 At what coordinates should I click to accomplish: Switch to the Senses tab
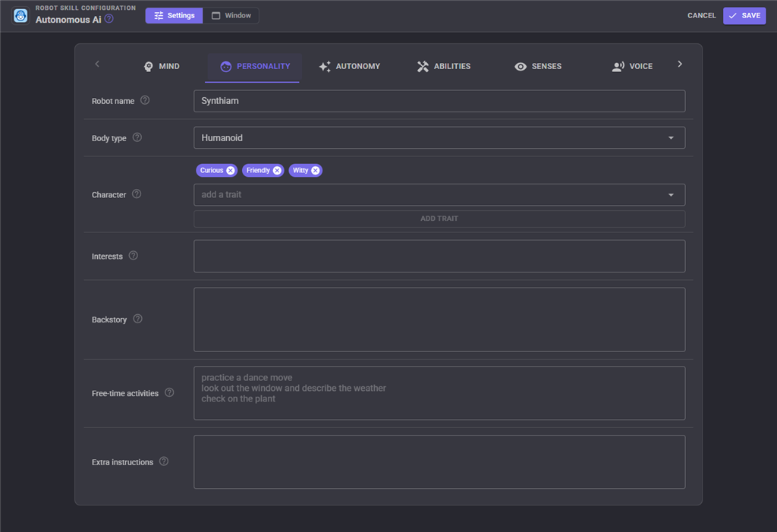click(x=538, y=67)
